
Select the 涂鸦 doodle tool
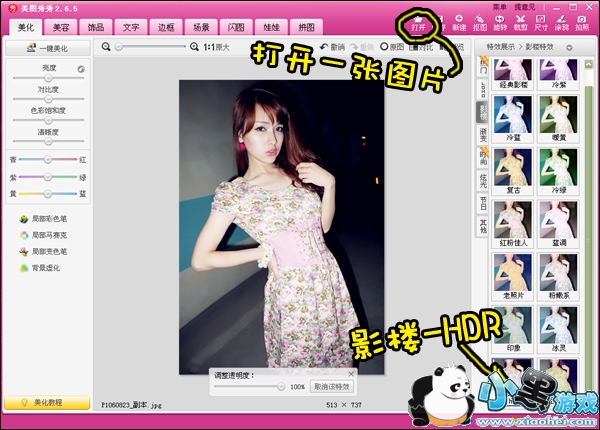coord(561,23)
